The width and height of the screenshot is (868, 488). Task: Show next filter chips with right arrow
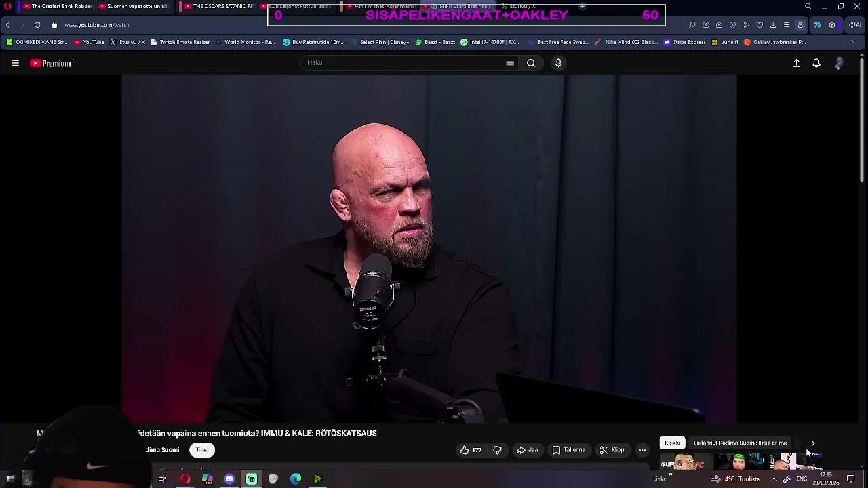click(812, 443)
